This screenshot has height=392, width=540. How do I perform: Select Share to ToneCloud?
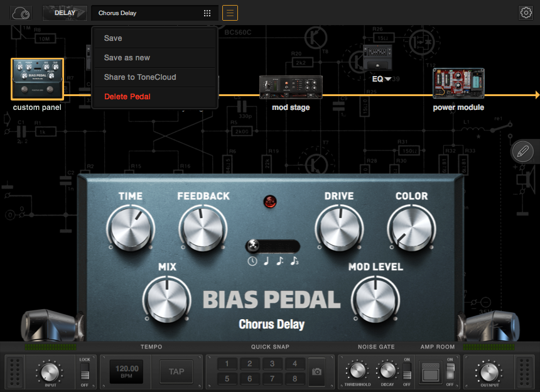(x=155, y=77)
